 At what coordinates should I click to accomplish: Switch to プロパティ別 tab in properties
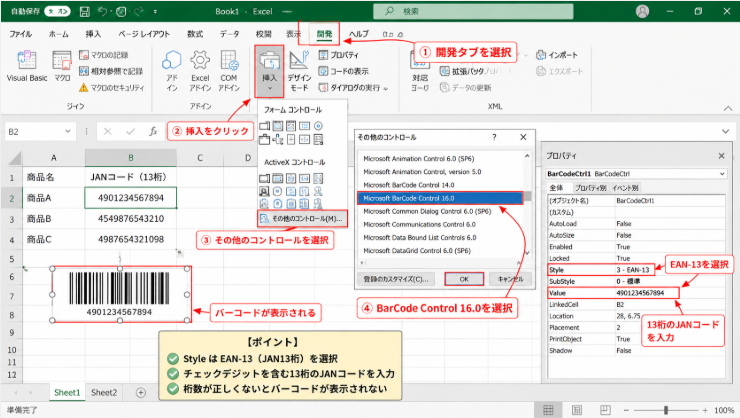(x=590, y=188)
